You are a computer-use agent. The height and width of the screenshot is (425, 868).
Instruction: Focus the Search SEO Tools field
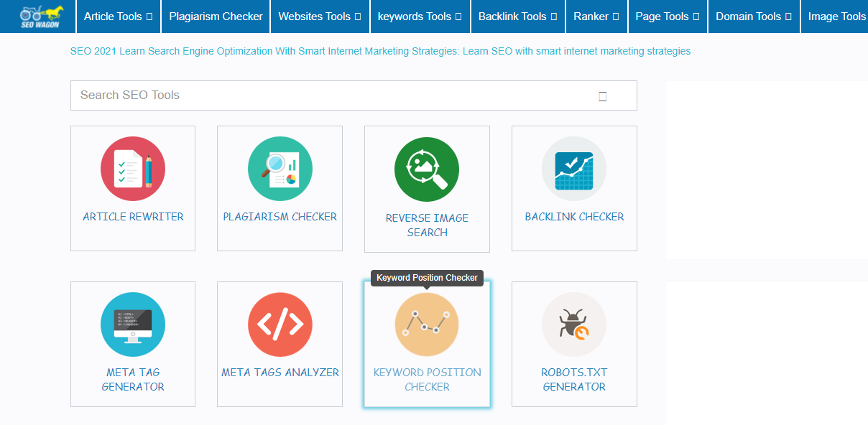(x=354, y=95)
